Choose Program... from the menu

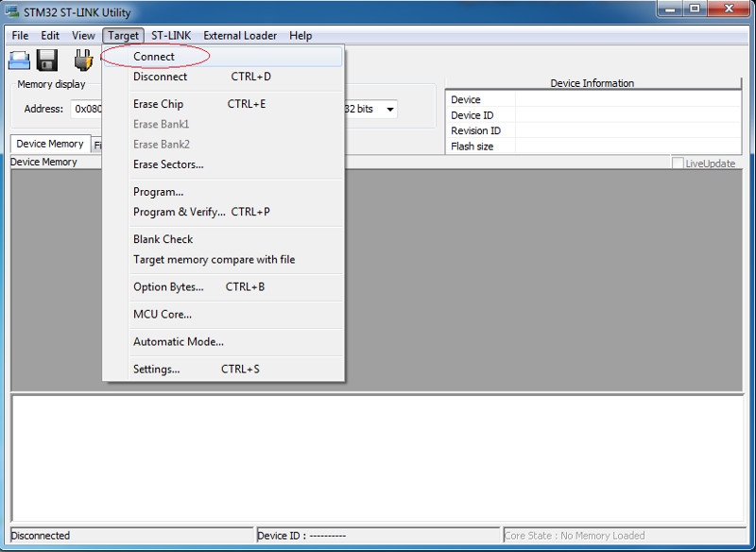click(223, 192)
